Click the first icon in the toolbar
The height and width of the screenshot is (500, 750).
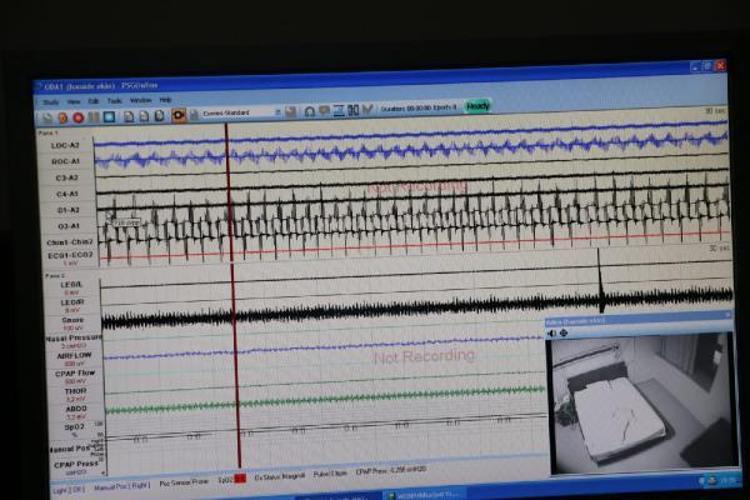tap(47, 117)
